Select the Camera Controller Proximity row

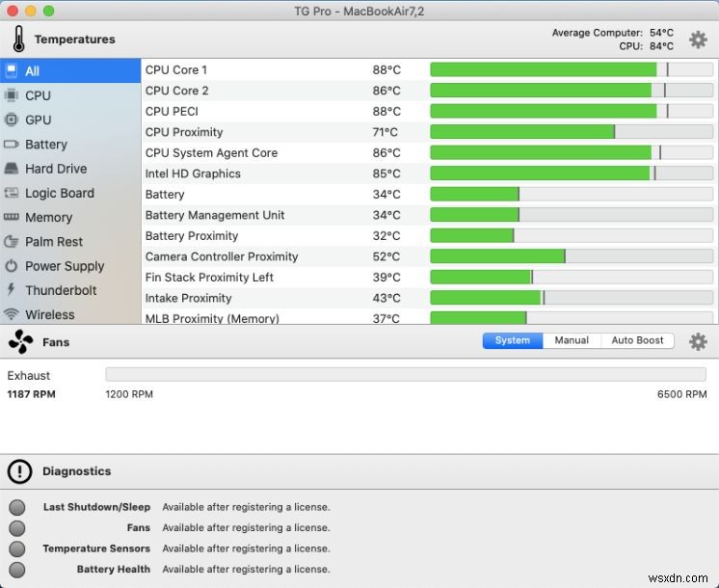point(429,256)
